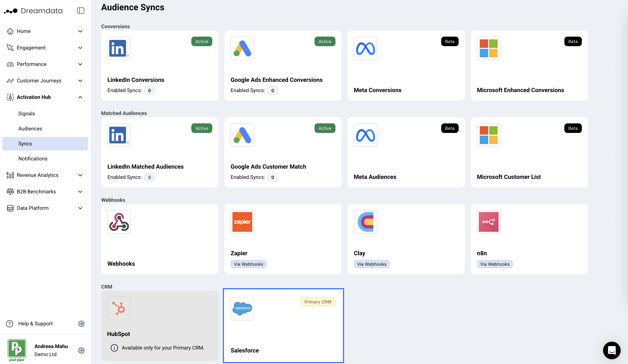Go to the Notifications menu item

(x=33, y=159)
